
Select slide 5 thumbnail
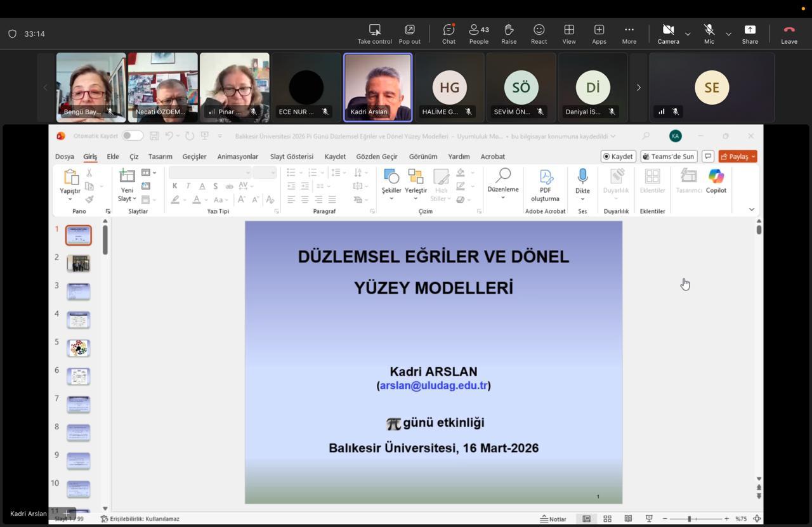tap(79, 348)
